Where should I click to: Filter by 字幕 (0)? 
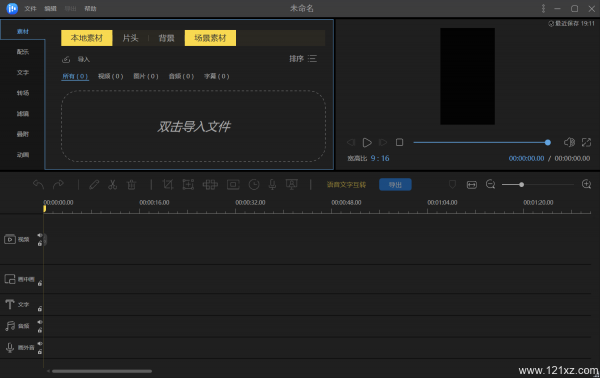(217, 76)
